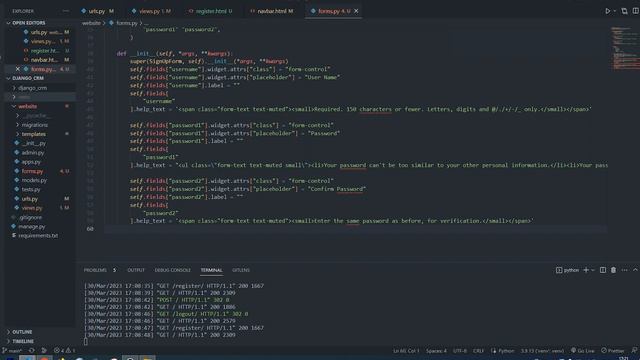The image size is (640, 360).
Task: Switch to the register.html tab
Action: click(210, 11)
